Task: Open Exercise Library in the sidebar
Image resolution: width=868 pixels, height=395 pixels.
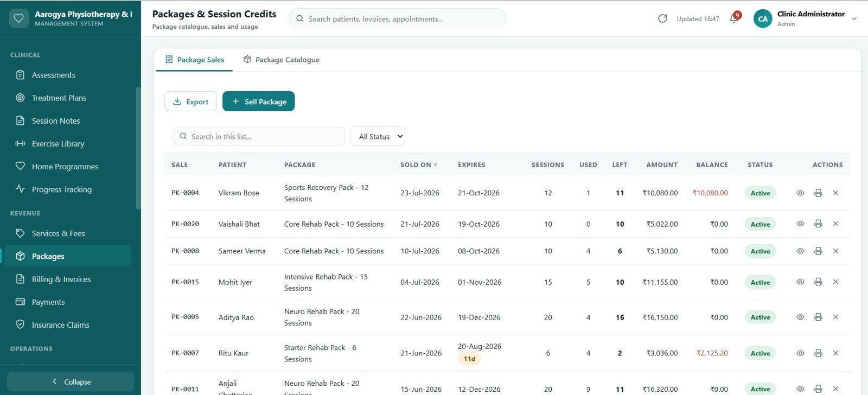Action: point(68,143)
